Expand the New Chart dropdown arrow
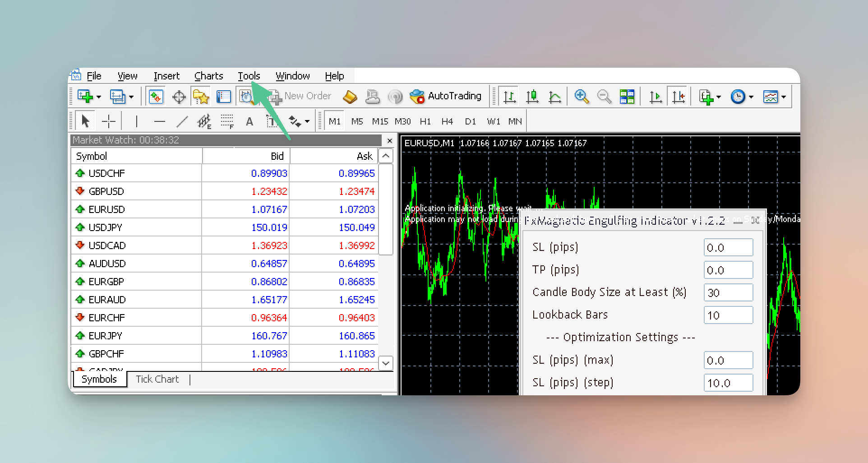The image size is (868, 463). [99, 97]
